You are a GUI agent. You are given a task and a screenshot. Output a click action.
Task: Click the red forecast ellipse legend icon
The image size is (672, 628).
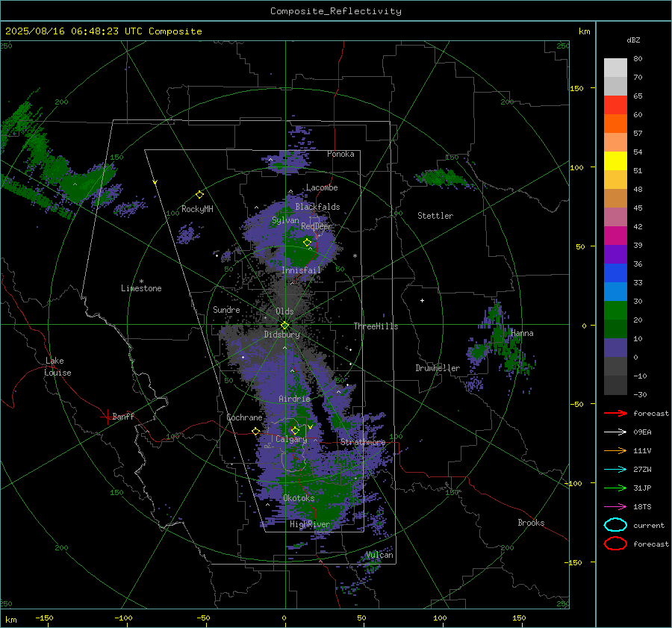point(615,543)
